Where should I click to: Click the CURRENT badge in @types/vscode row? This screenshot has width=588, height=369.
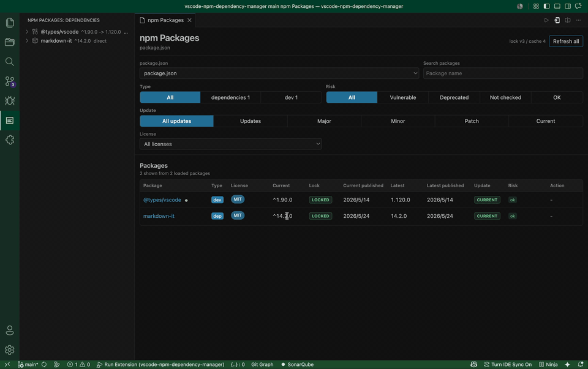coord(487,200)
